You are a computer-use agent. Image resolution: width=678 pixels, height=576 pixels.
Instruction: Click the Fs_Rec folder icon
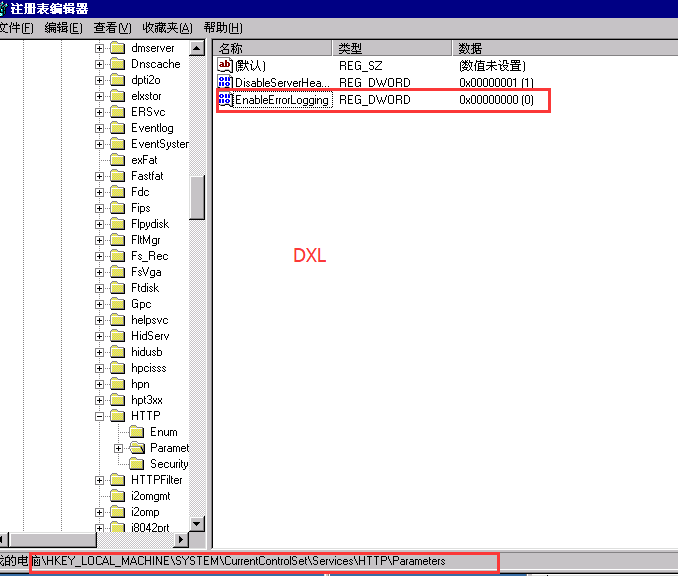click(x=118, y=256)
